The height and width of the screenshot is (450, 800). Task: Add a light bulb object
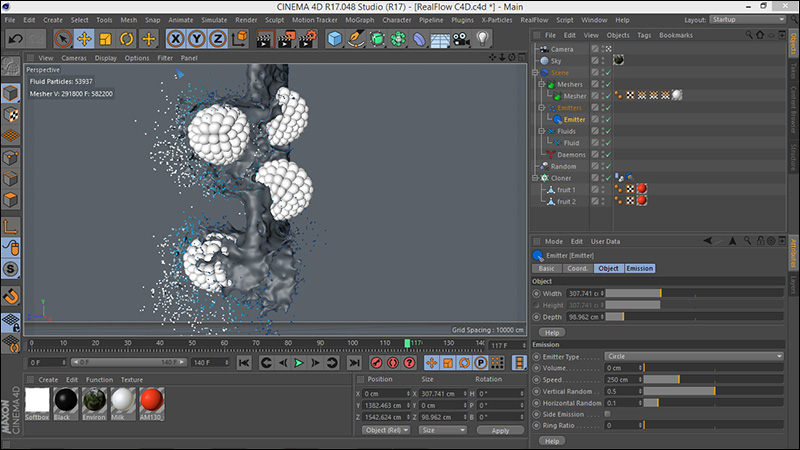click(482, 39)
